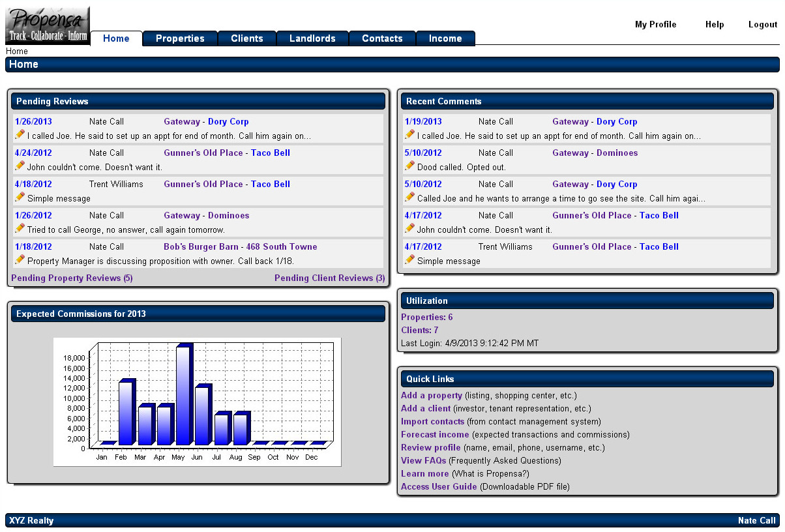Screen dimensions: 785x532
Task: Open the Properties tab
Action: coord(180,38)
